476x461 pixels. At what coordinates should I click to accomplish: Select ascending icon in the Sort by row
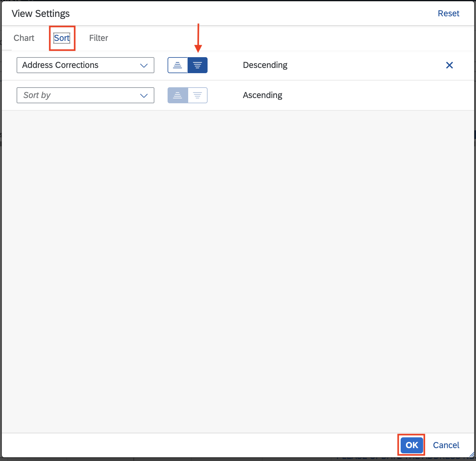(178, 95)
